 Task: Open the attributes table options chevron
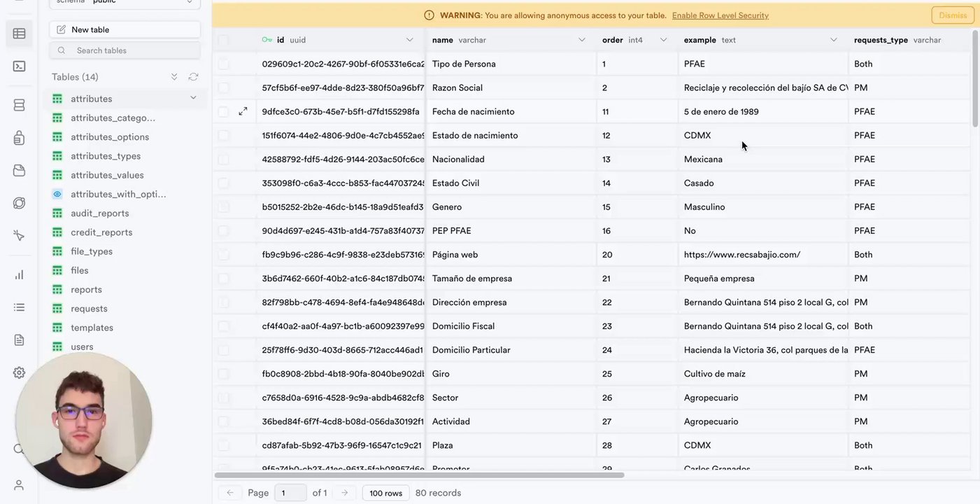pyautogui.click(x=193, y=98)
